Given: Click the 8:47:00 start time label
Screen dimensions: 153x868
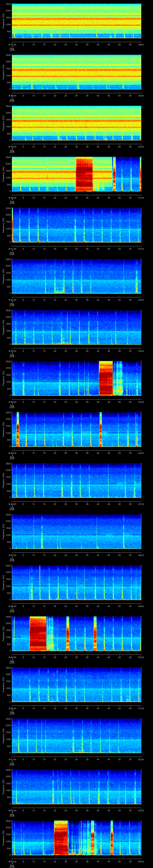Looking at the screenshot, I should pyautogui.click(x=12, y=555).
